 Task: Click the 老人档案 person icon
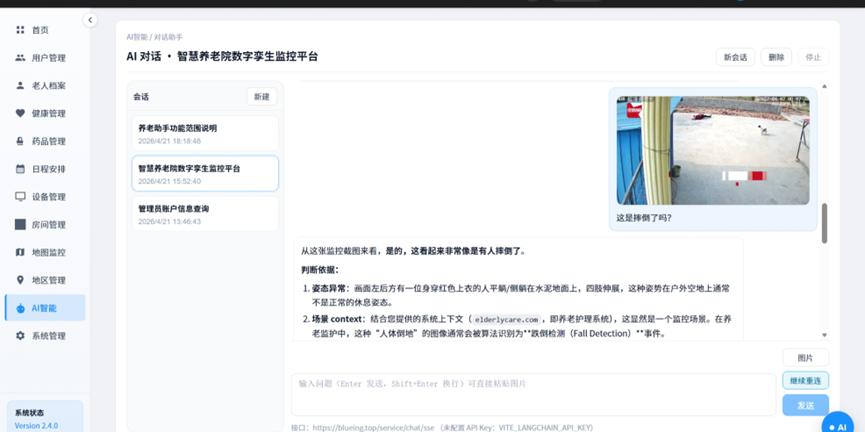click(x=20, y=86)
